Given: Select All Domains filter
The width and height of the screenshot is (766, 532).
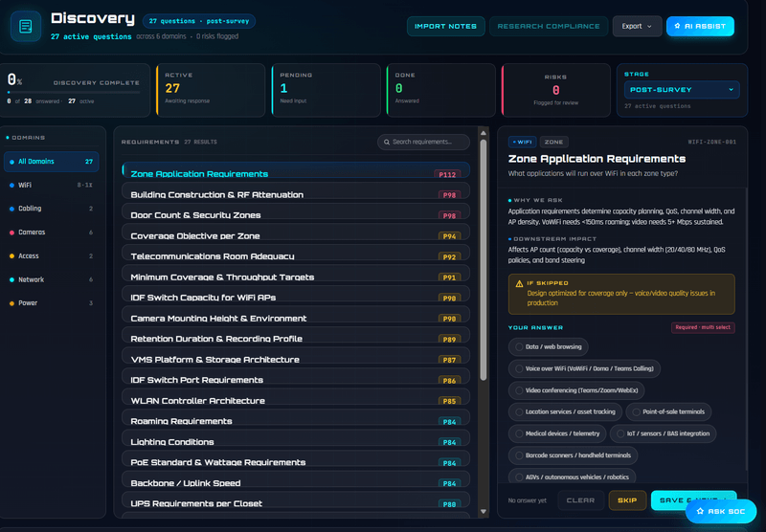Looking at the screenshot, I should click(x=52, y=162).
